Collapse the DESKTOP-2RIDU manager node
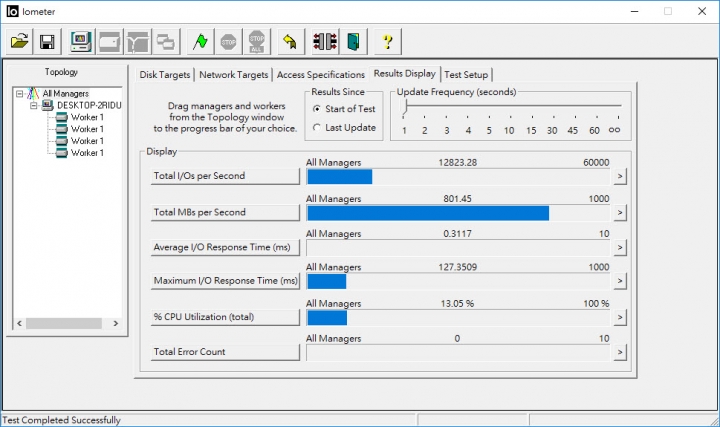Screen dimensions: 720x427 [x=34, y=106]
